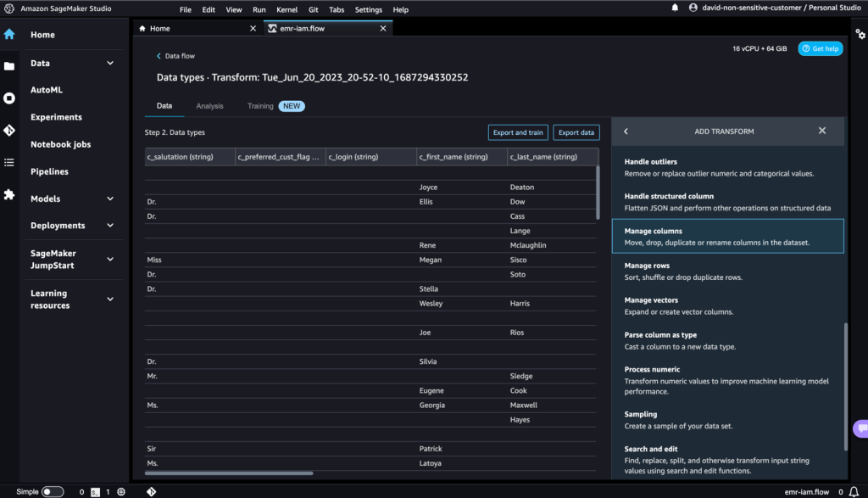The height and width of the screenshot is (498, 868).
Task: Expand the Models navigation section
Action: click(x=110, y=199)
